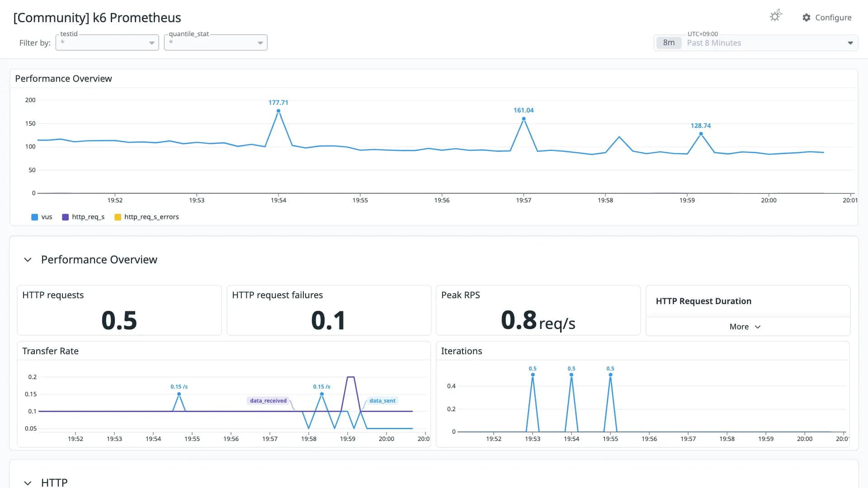
Task: Click the Configure gear icon
Action: pos(807,18)
